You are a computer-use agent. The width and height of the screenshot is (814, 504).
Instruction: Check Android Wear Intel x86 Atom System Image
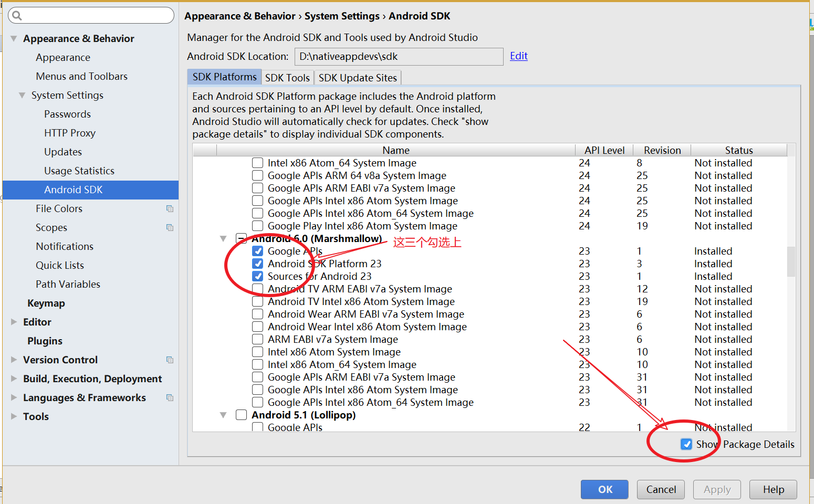click(257, 327)
